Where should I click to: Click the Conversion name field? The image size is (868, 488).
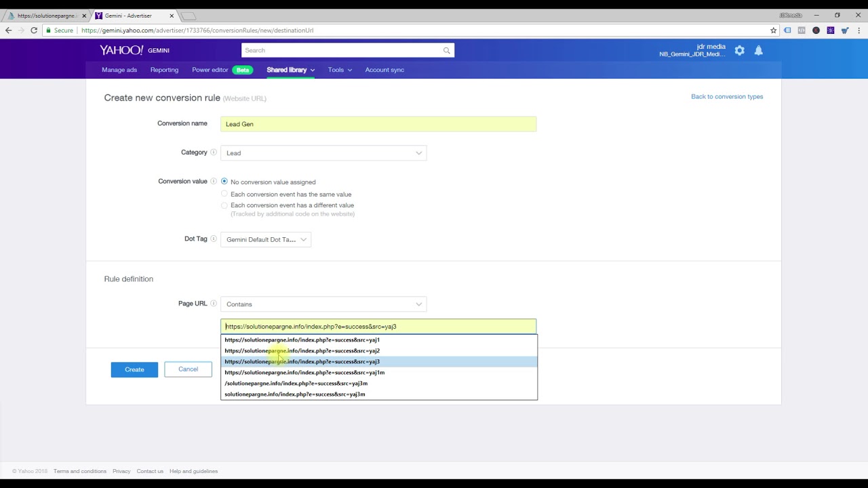point(378,124)
